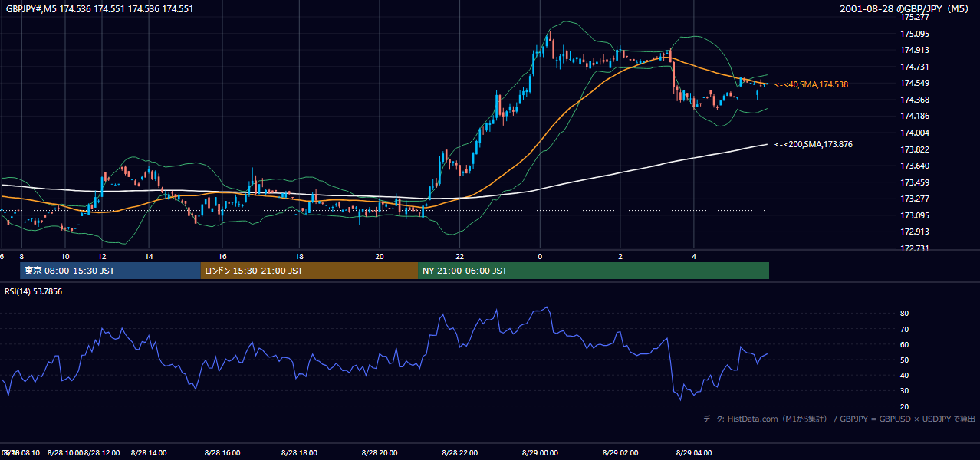Click RSI scale value 60
The image size is (980, 460).
pyautogui.click(x=905, y=344)
